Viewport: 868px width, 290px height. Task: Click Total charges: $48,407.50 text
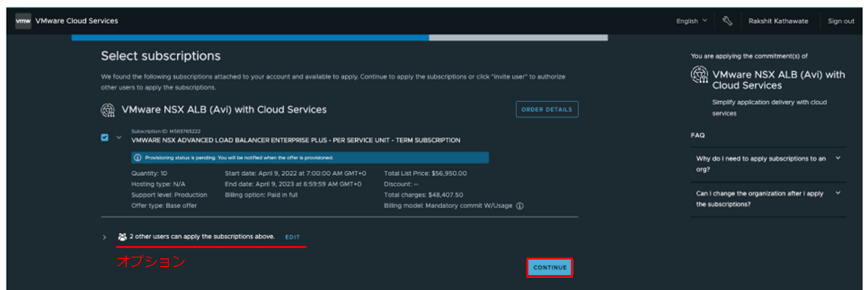tap(425, 194)
